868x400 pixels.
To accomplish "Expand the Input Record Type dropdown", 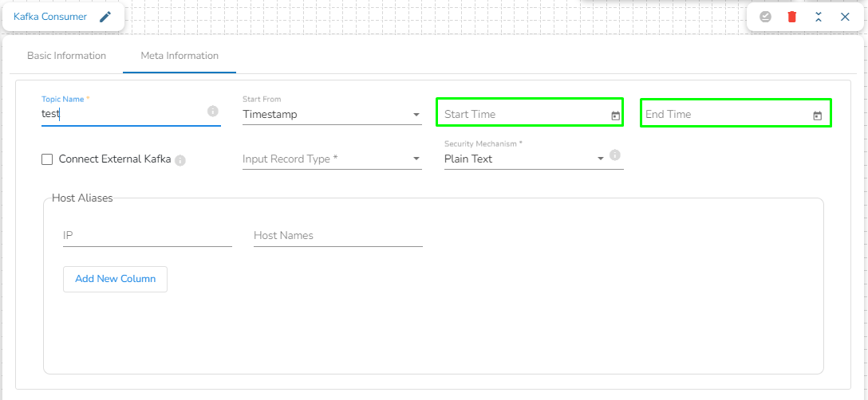I will point(332,159).
